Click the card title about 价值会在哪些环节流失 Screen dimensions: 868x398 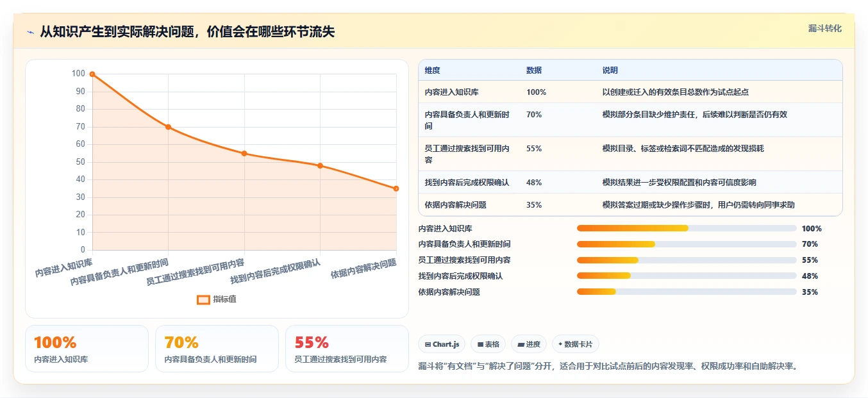(187, 32)
